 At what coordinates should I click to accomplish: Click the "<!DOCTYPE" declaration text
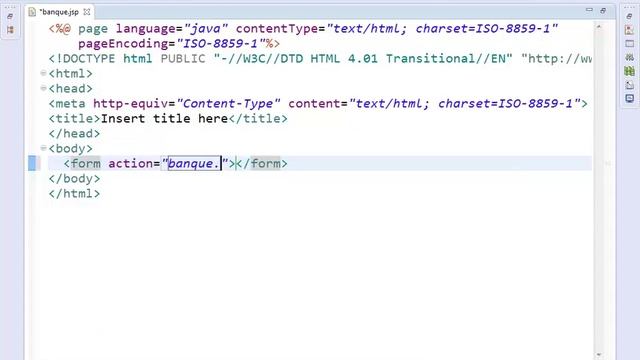click(82, 59)
